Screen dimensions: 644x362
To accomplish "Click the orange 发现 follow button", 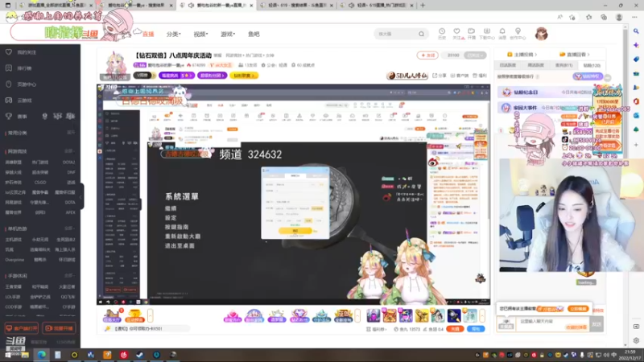I will [427, 55].
